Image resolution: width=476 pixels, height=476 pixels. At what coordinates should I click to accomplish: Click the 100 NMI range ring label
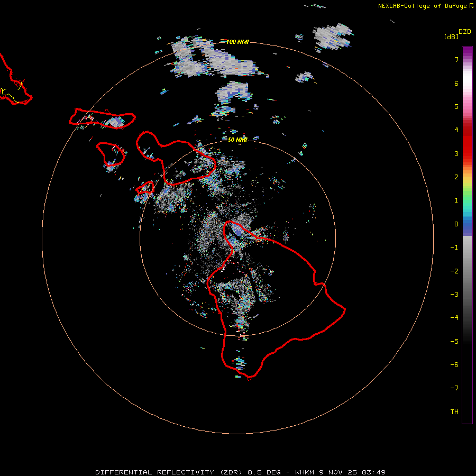[x=237, y=42]
